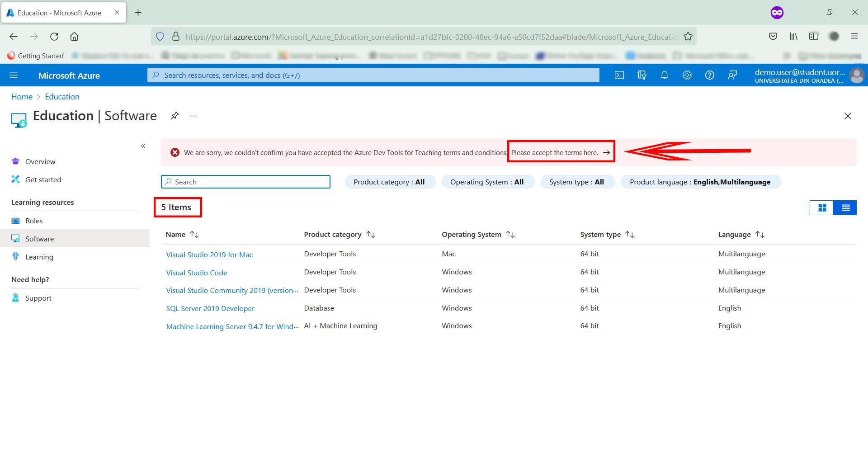The width and height of the screenshot is (868, 462).
Task: Select Support in sidebar
Action: coord(75,298)
